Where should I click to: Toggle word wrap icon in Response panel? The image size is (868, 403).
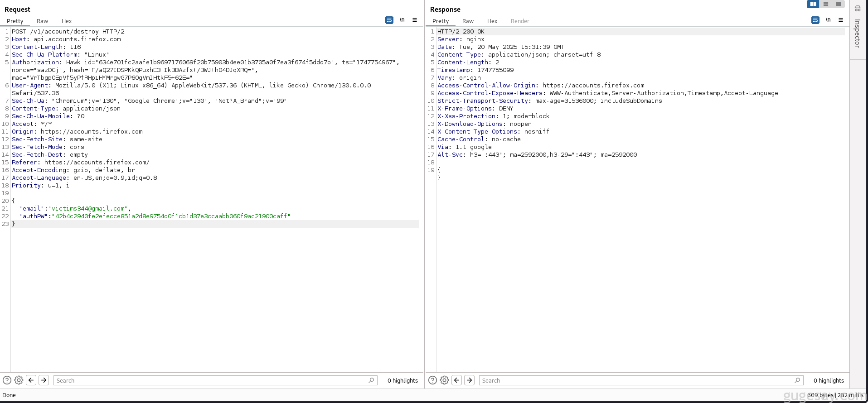[x=815, y=20]
